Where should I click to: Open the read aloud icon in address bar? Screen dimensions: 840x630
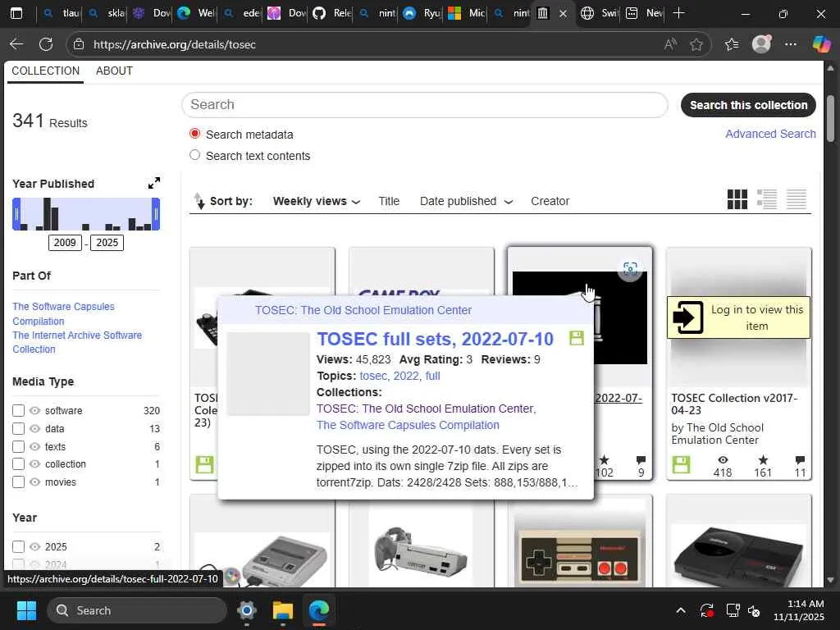pos(669,44)
